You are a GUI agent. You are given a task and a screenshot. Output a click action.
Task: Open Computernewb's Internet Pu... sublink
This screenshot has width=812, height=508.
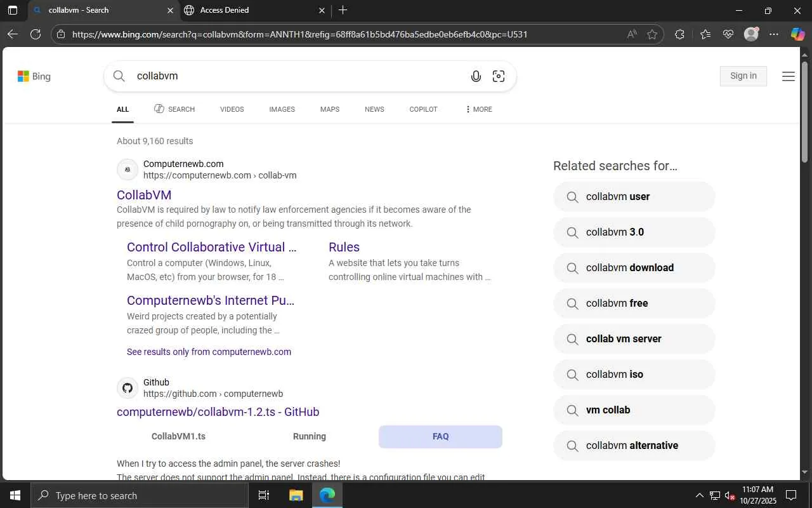click(211, 300)
